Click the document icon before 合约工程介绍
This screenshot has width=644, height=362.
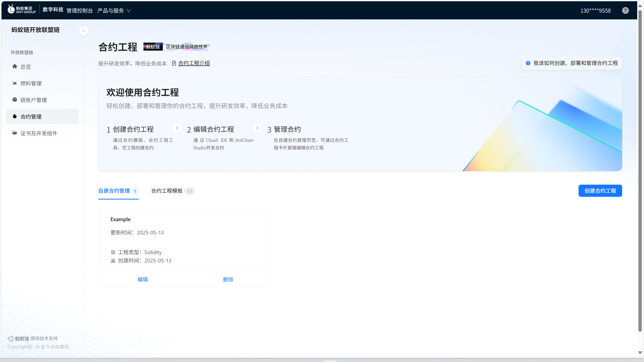(x=174, y=63)
